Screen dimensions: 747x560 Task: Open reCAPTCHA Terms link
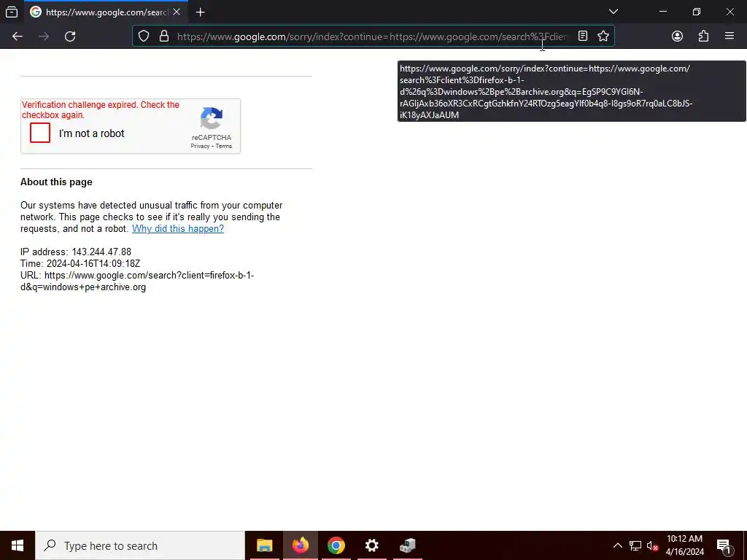(x=224, y=146)
